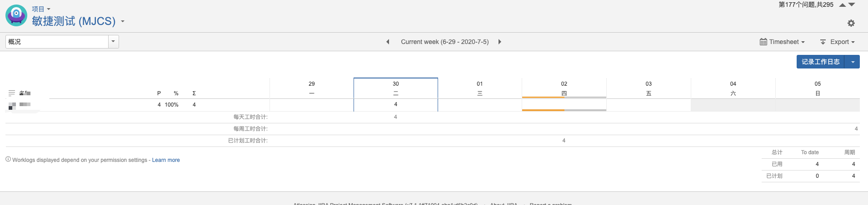
Task: Open the Timesheet dropdown menu
Action: pyautogui.click(x=782, y=42)
